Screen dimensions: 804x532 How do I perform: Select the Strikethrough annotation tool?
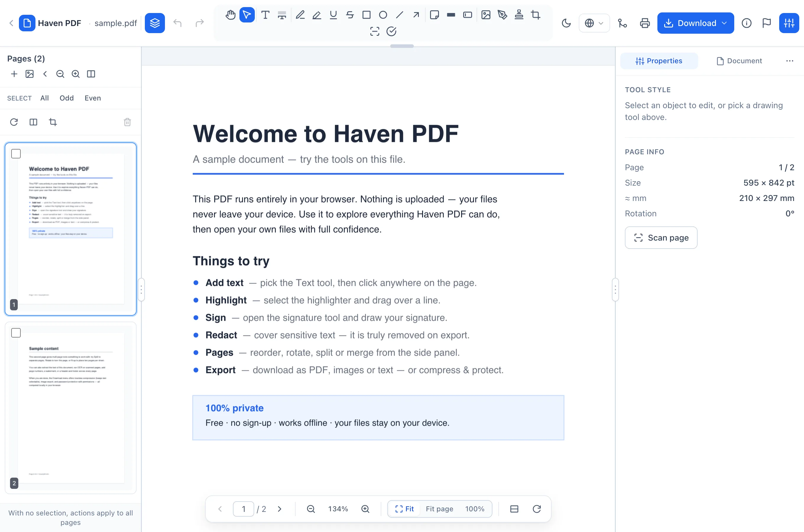[350, 15]
